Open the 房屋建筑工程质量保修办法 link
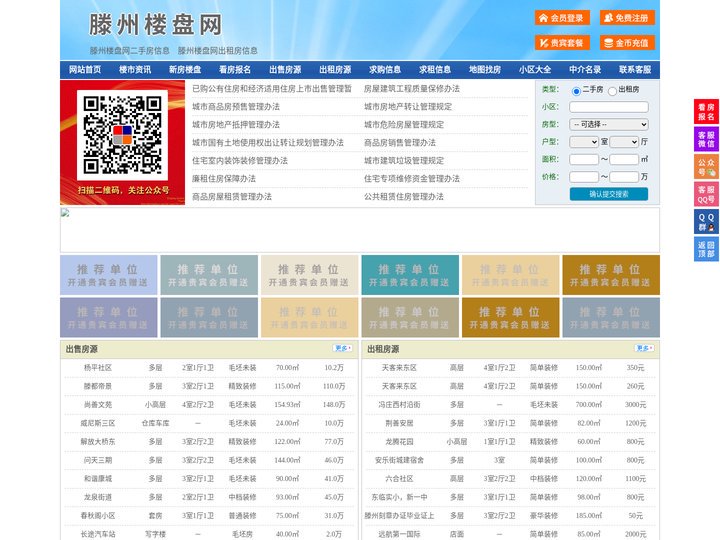This screenshot has height=540, width=720. click(412, 89)
